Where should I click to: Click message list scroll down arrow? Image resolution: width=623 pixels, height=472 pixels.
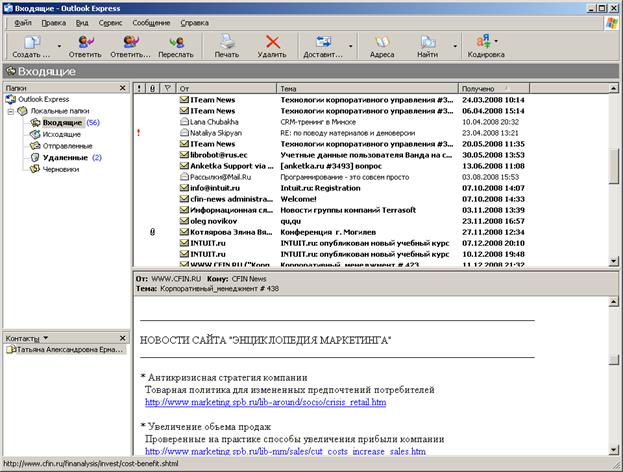click(x=613, y=261)
